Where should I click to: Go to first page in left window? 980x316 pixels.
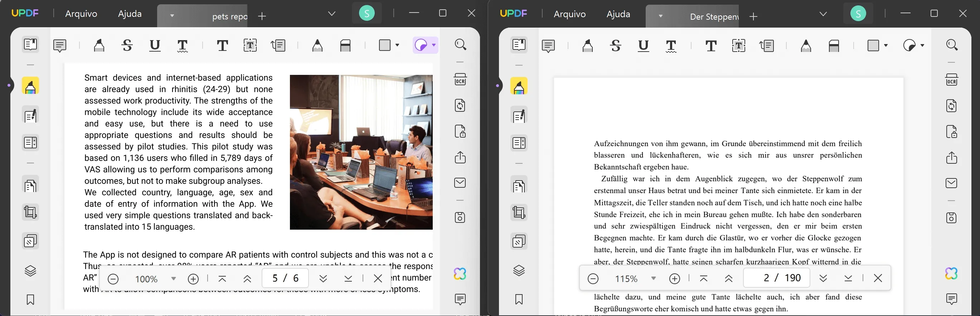[x=223, y=279]
